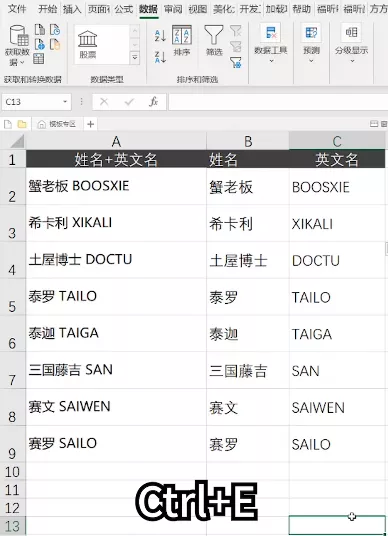
Task: Click cell containing 土屋博士 DOCTU
Action: tap(116, 260)
